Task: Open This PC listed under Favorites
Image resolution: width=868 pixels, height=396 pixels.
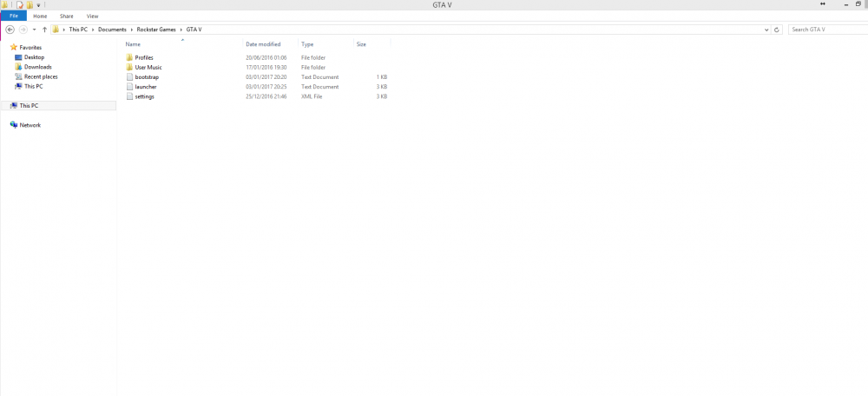Action: pos(29,86)
